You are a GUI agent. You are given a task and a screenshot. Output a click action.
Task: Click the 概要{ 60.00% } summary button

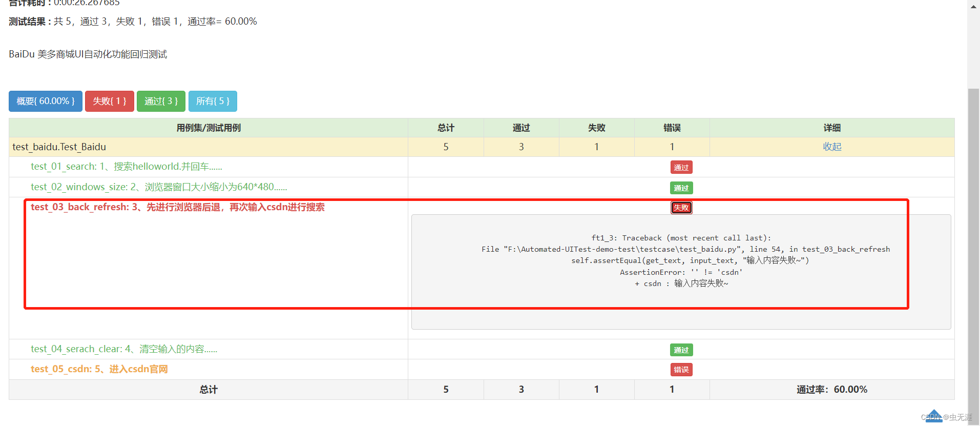click(x=46, y=101)
